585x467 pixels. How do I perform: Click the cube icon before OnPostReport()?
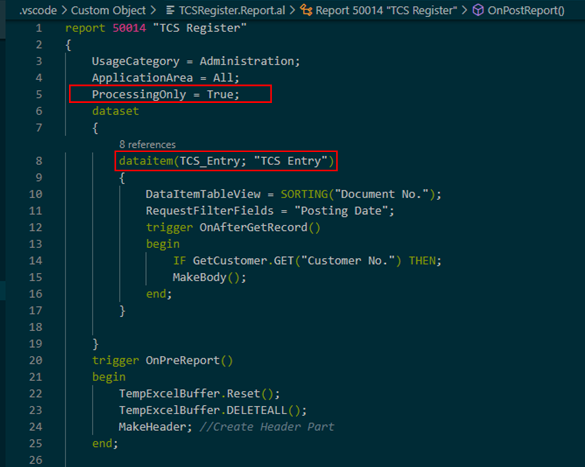point(478,10)
